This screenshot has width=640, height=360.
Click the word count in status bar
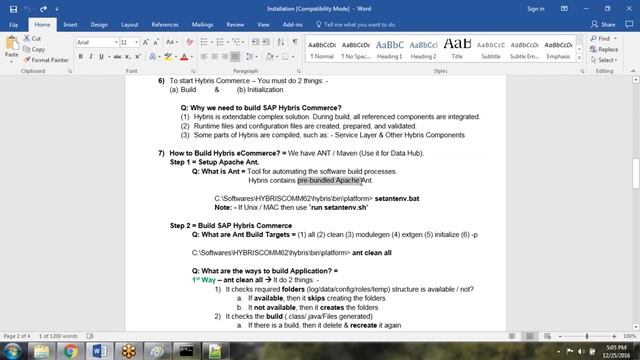coord(58,336)
